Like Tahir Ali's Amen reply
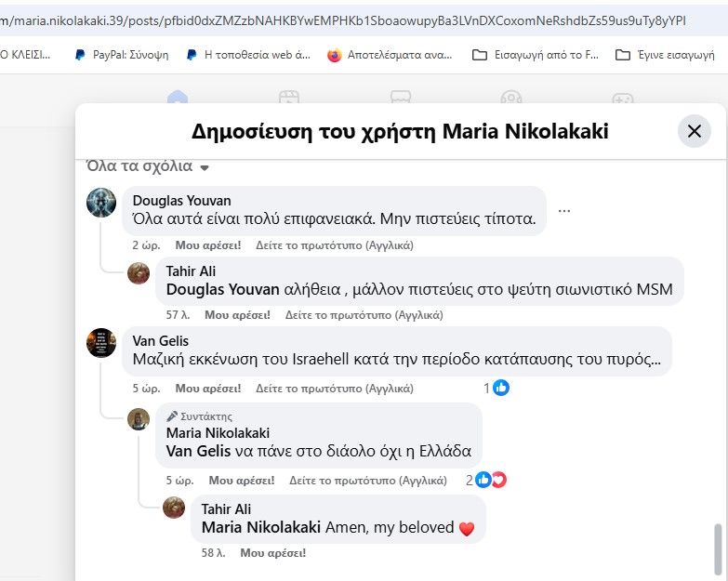 tap(273, 553)
